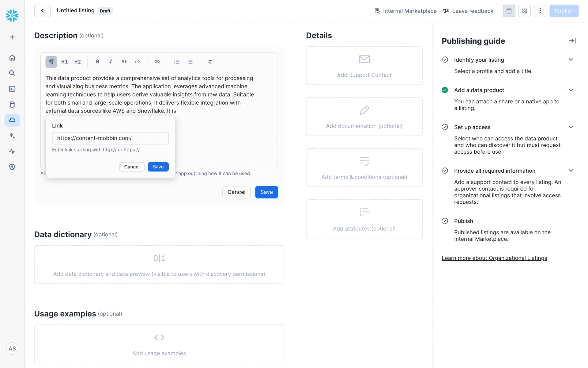
Task: Insert a blockquote using the quote icon
Action: coord(124,62)
